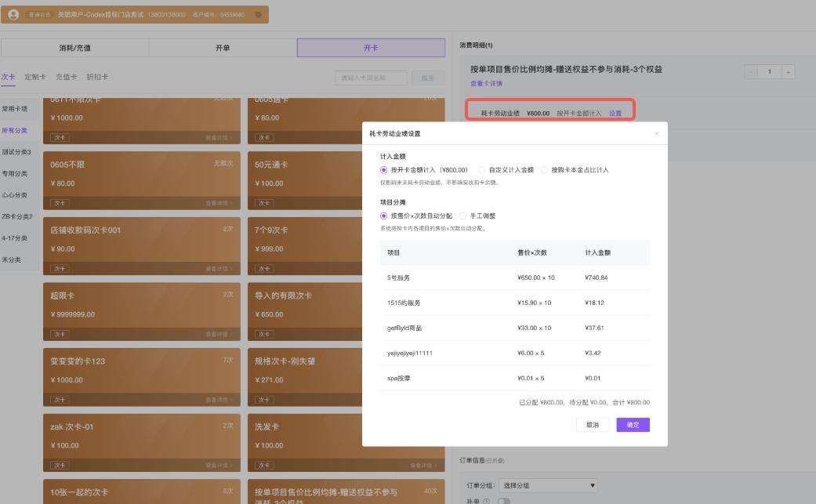Select 按购卡本金占比计入 radio option
Viewport: 816px width, 504px height.
(x=544, y=170)
